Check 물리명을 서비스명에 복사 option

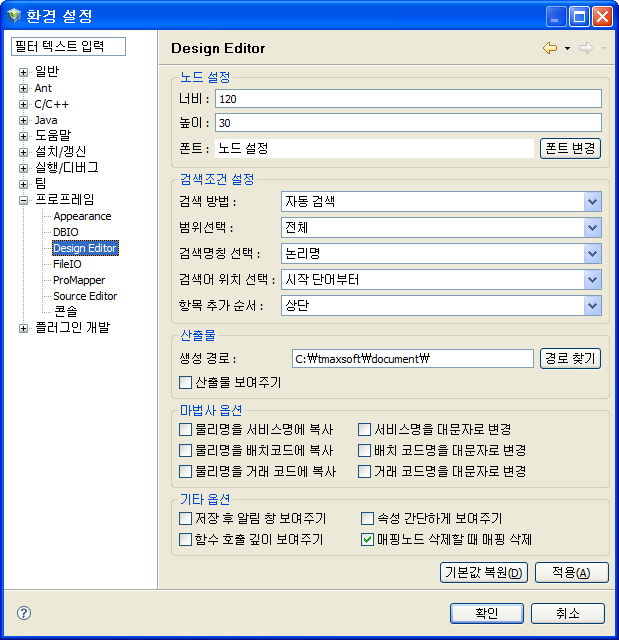(x=185, y=429)
